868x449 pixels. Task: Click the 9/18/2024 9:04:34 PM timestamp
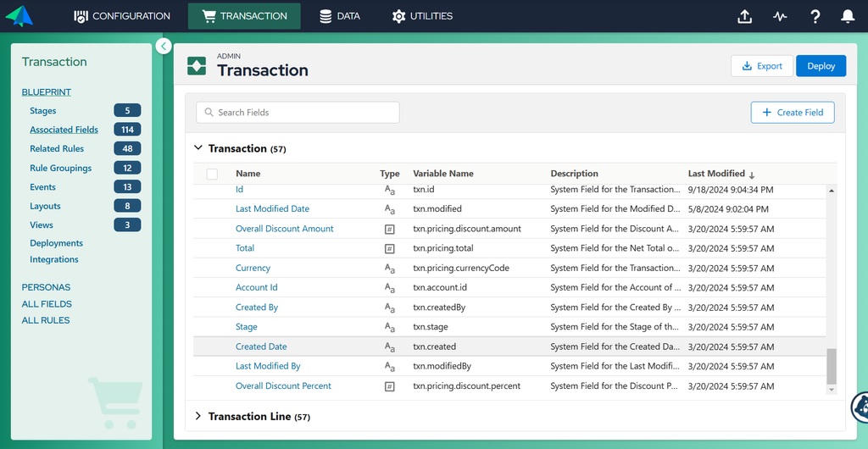[731, 190]
